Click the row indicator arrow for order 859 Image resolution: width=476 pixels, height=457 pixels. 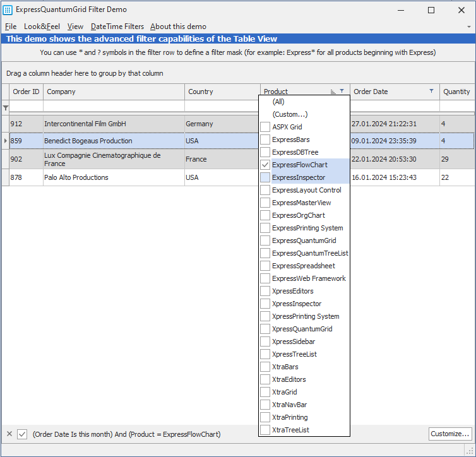tap(6, 141)
